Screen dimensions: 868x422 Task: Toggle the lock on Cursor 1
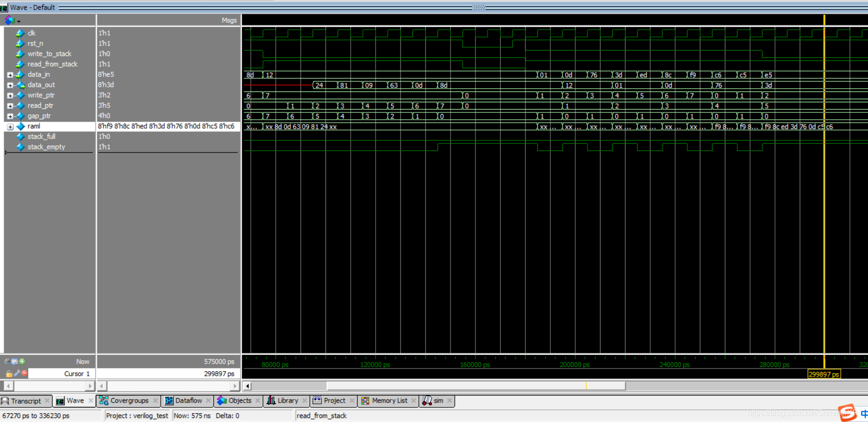pyautogui.click(x=9, y=374)
